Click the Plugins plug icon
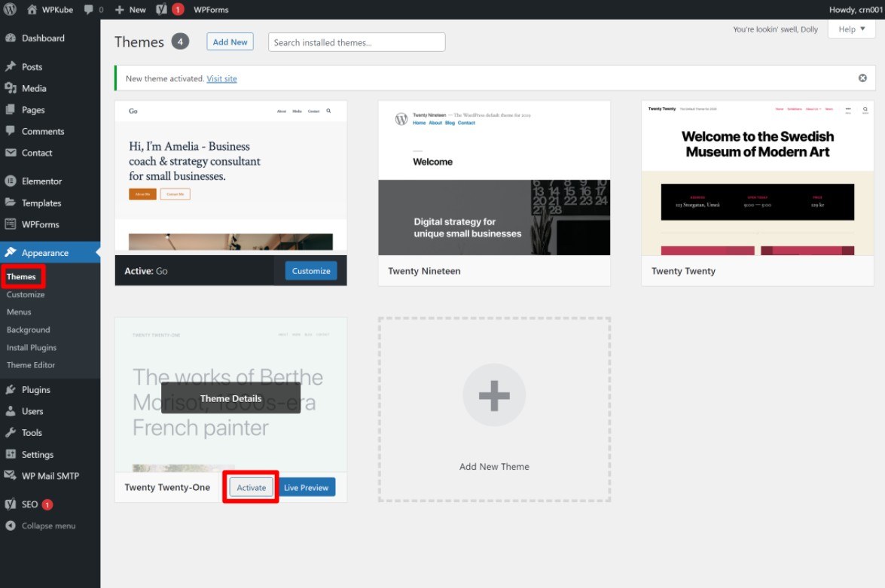This screenshot has height=588, width=885. pyautogui.click(x=10, y=389)
